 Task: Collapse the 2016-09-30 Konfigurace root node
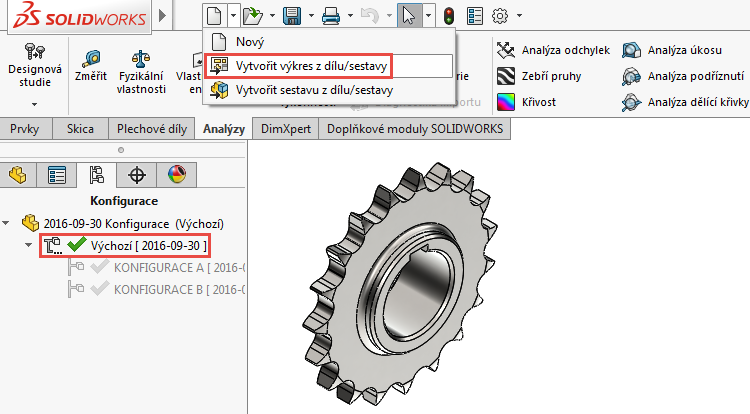6,223
